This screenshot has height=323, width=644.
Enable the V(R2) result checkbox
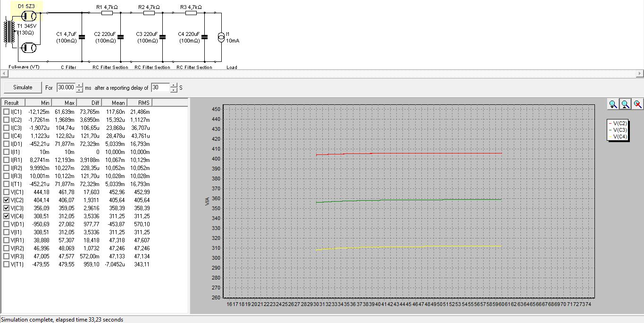(x=6, y=248)
